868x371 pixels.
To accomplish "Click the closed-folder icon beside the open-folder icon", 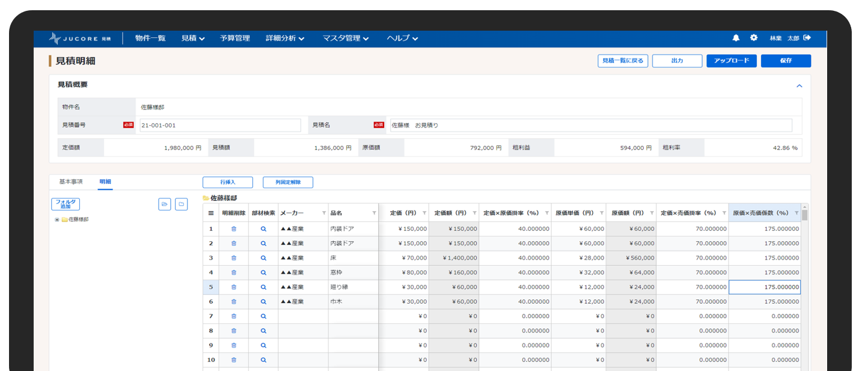I will [x=182, y=204].
